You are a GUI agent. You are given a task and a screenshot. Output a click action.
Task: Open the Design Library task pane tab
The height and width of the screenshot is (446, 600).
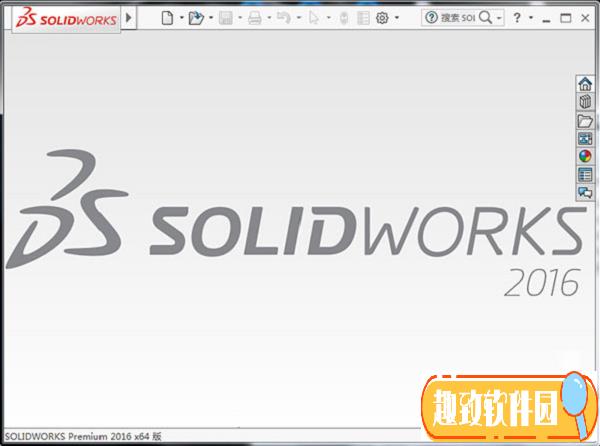coord(585,102)
